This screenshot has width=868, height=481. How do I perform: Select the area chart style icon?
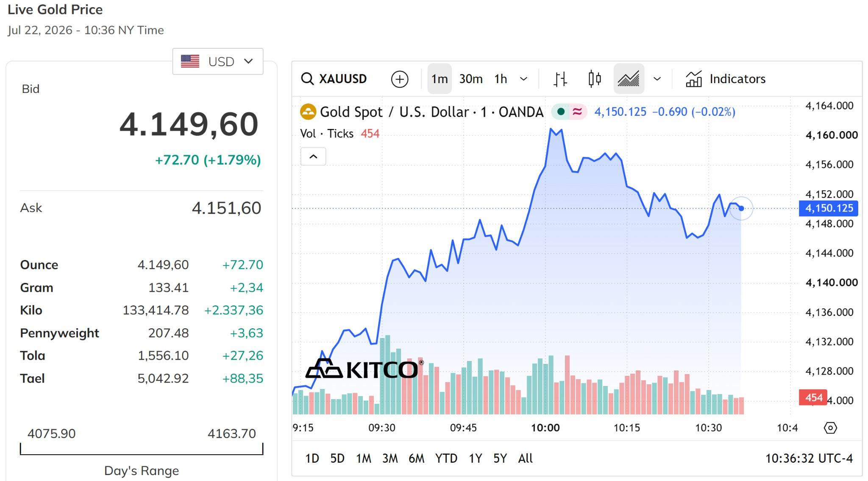click(x=629, y=79)
